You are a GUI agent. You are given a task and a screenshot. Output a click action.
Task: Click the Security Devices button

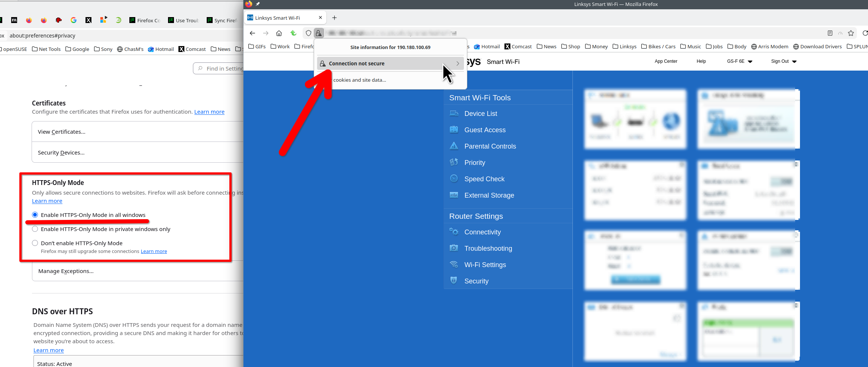click(138, 153)
